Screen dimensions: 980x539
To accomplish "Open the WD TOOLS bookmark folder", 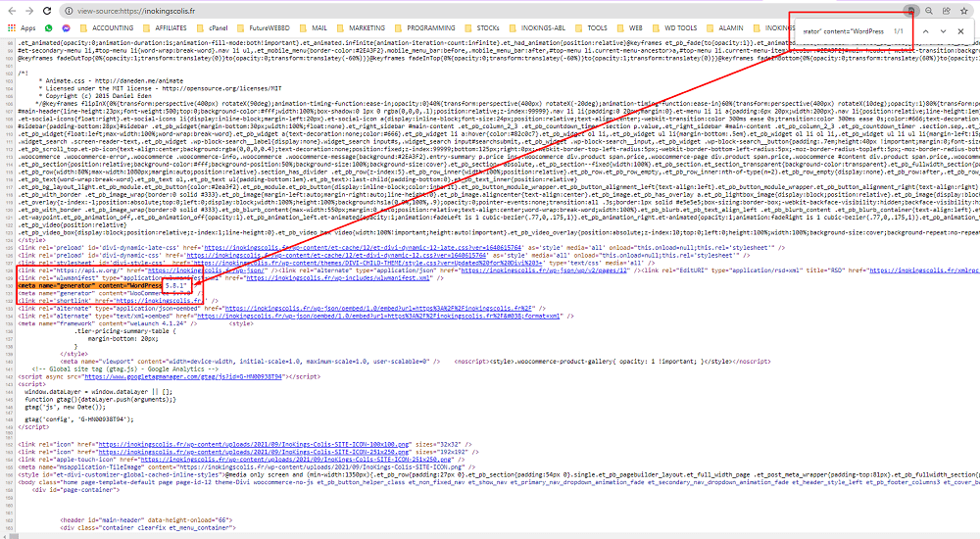I will [x=675, y=28].
